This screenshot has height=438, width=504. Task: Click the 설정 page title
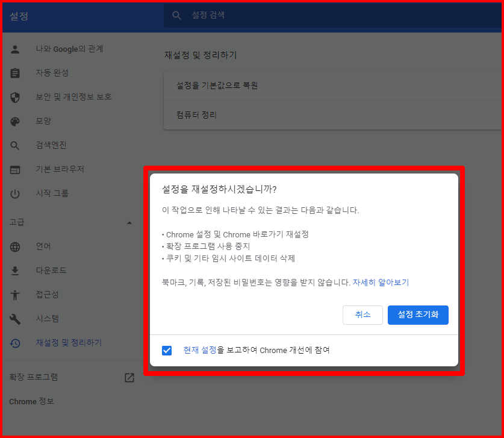[19, 16]
